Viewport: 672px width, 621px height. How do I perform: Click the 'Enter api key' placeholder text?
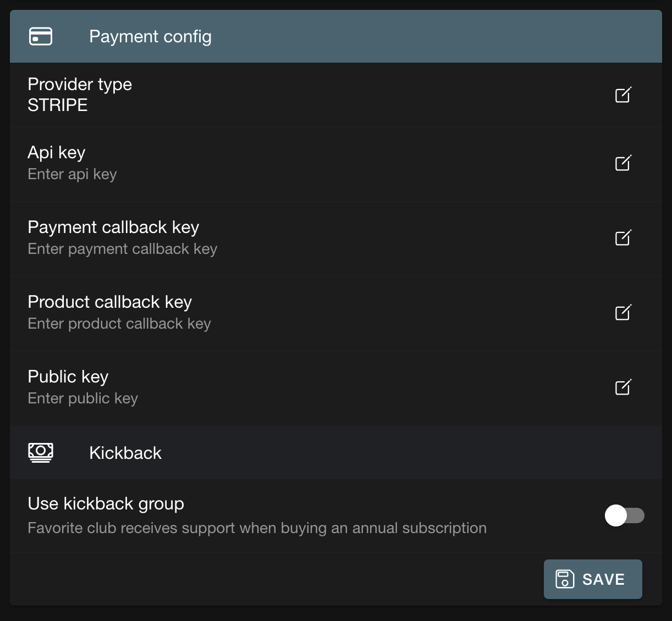click(x=72, y=174)
